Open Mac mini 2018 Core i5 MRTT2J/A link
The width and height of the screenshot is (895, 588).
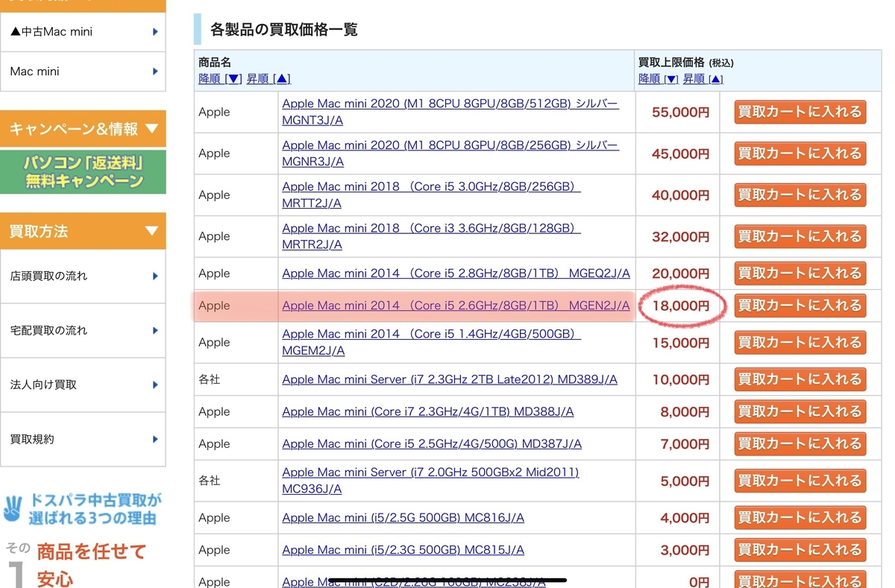tap(431, 195)
